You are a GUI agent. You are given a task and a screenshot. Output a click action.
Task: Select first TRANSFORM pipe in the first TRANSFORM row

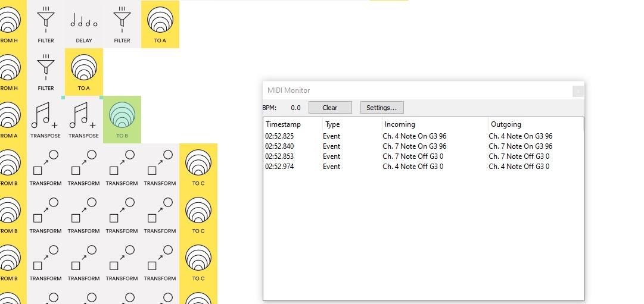click(x=46, y=167)
